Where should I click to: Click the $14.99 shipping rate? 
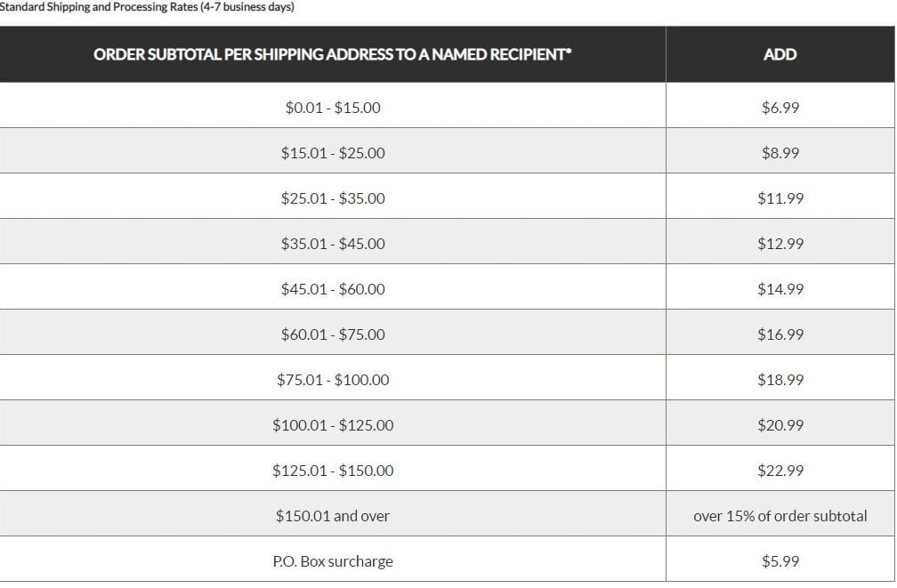[780, 289]
